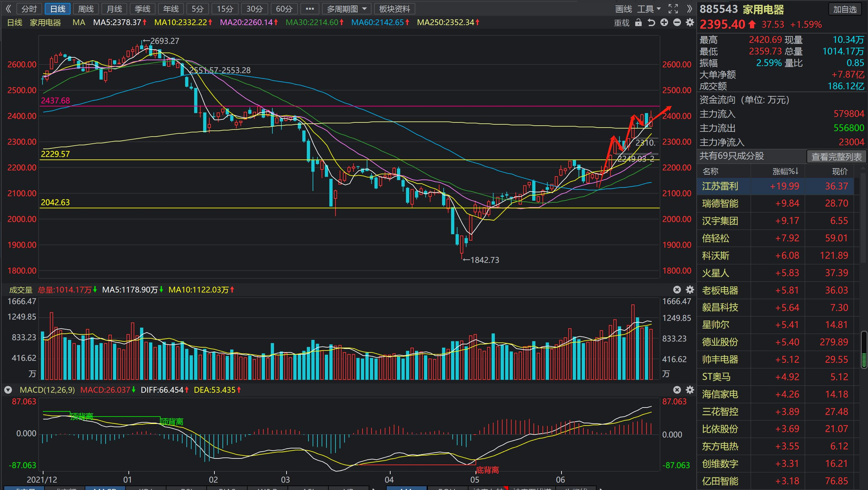Open the more periods ellipsis menu
Screen dimensions: 868x490
[x=310, y=9]
